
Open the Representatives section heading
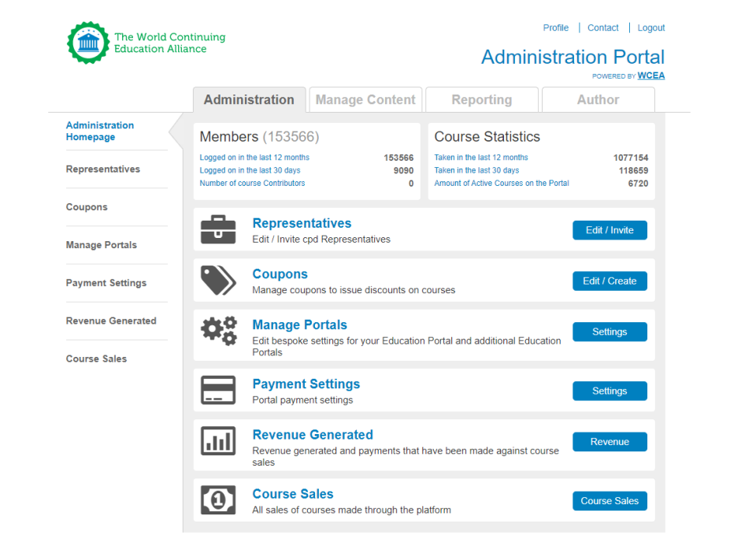point(302,223)
